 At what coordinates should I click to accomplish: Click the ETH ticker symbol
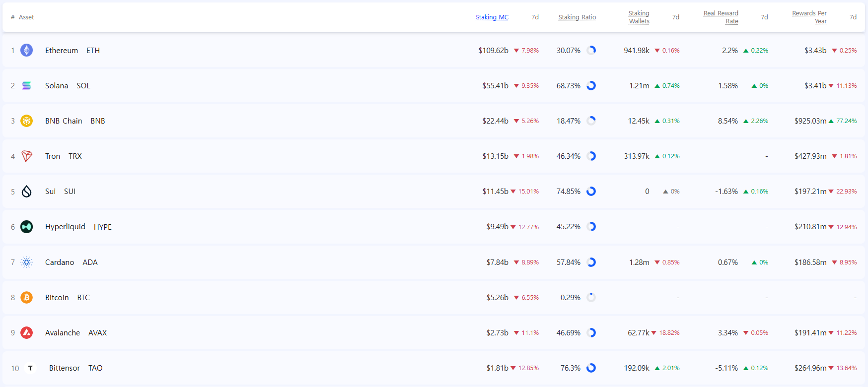click(93, 51)
